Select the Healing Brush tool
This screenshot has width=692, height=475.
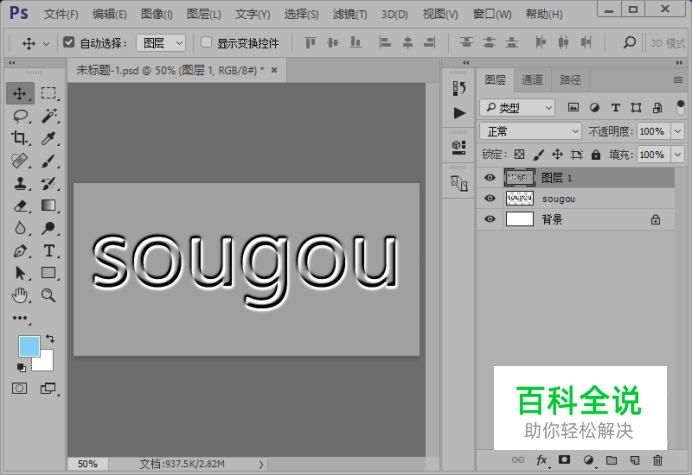click(19, 161)
